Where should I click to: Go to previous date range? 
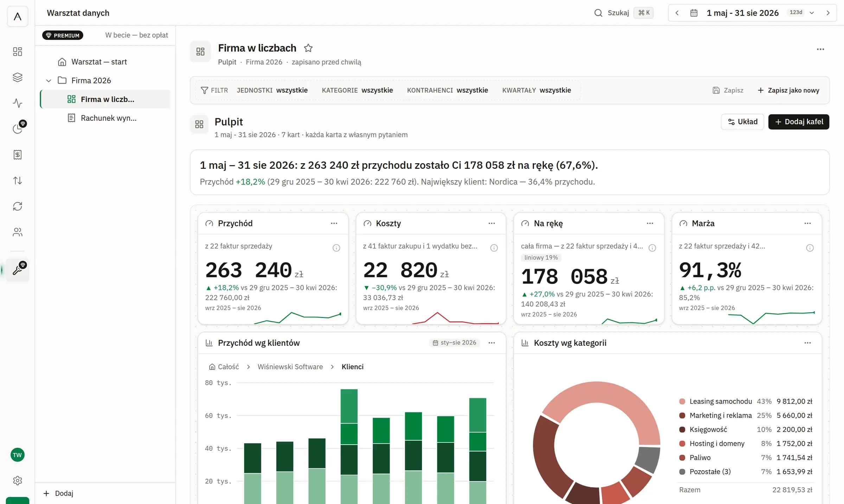click(677, 13)
